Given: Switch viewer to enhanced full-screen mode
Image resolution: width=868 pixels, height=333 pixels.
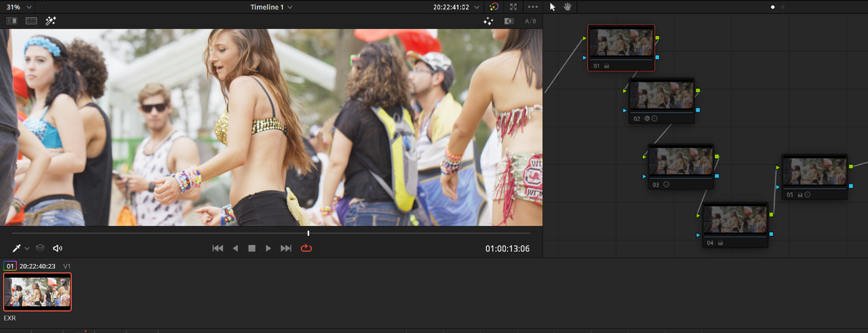Looking at the screenshot, I should [x=513, y=7].
